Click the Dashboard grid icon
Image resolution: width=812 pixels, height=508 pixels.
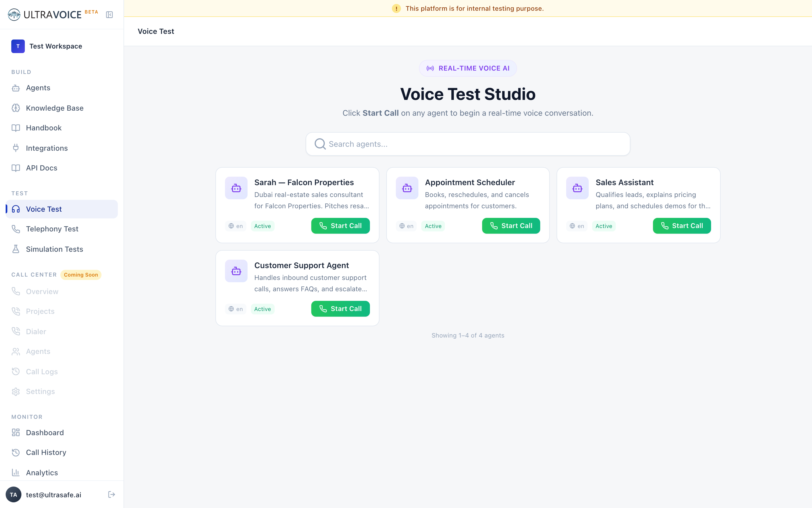pyautogui.click(x=16, y=432)
